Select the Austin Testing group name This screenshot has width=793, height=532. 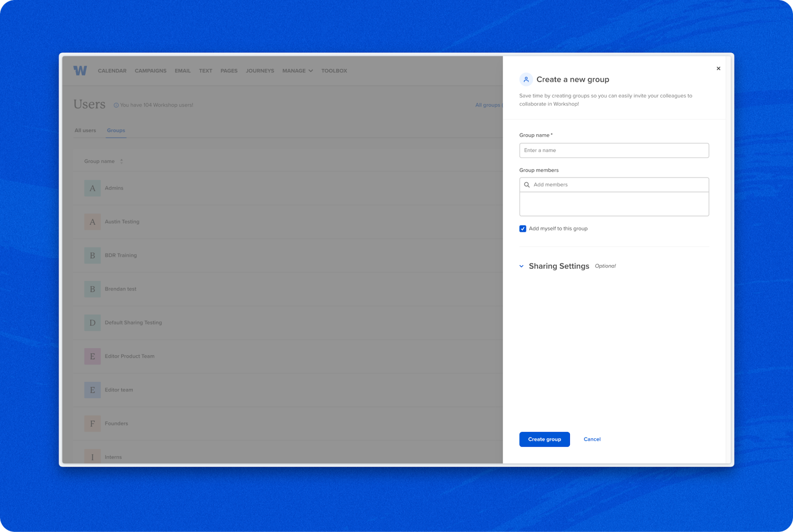click(122, 222)
